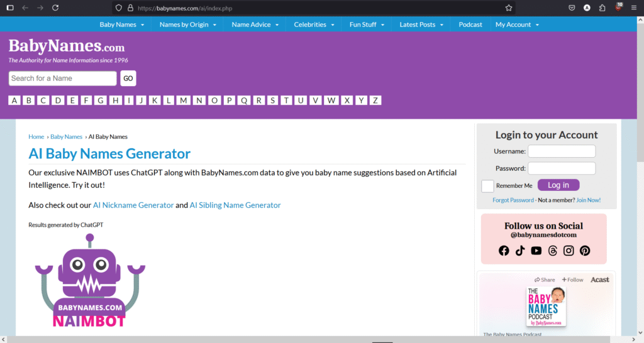Expand the Celebrities dropdown
Image resolution: width=644 pixels, height=343 pixels.
point(314,24)
